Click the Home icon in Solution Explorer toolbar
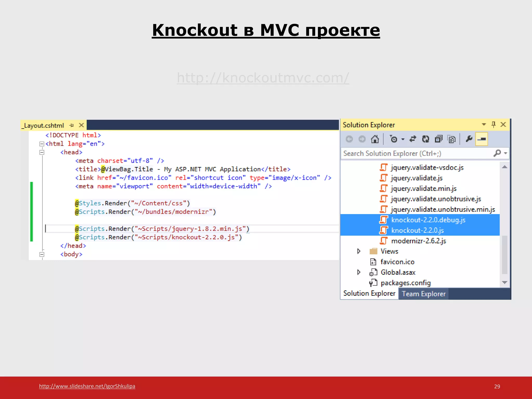532x399 pixels. pyautogui.click(x=375, y=139)
